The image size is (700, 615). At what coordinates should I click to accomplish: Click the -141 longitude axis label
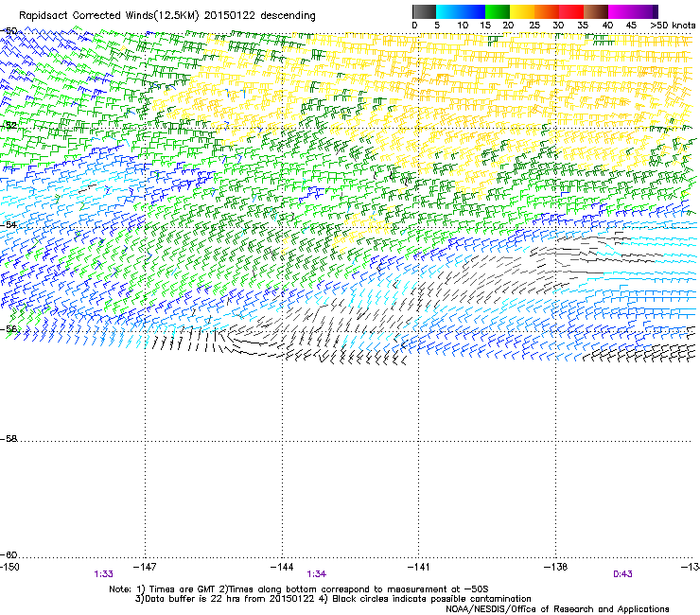coord(419,567)
